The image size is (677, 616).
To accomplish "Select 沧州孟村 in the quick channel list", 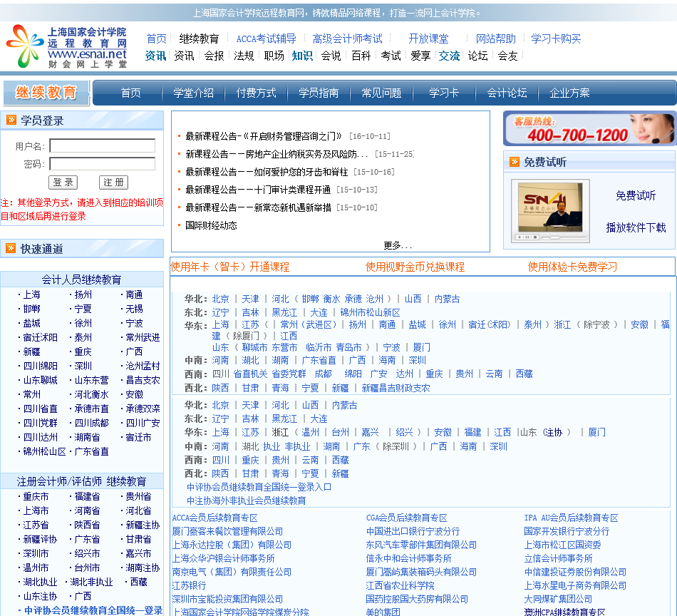I will point(143,366).
